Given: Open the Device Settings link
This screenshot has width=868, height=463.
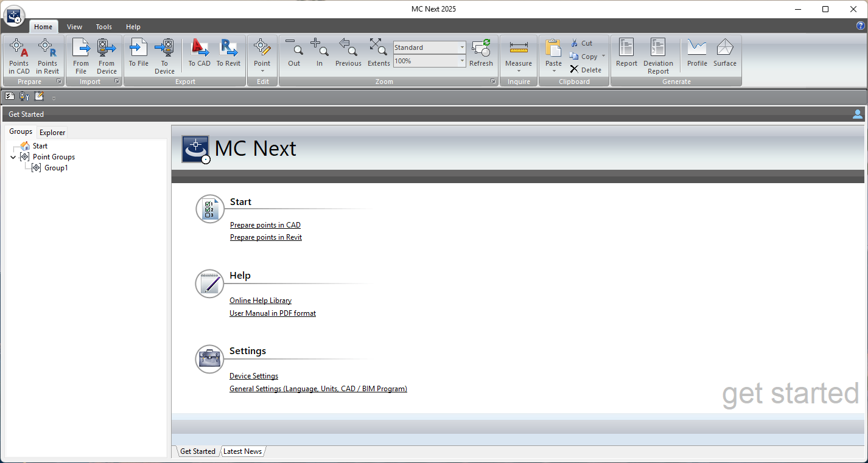Looking at the screenshot, I should 254,376.
